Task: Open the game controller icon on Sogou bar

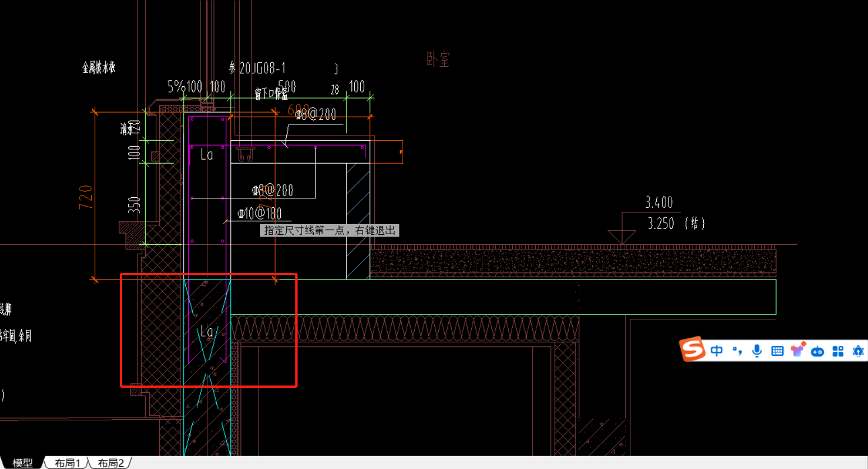Action: click(x=818, y=351)
